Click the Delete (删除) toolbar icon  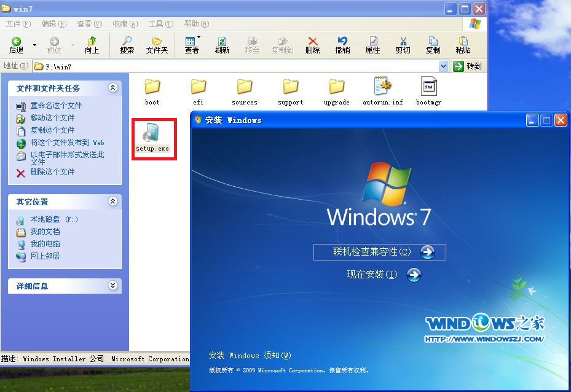(312, 45)
